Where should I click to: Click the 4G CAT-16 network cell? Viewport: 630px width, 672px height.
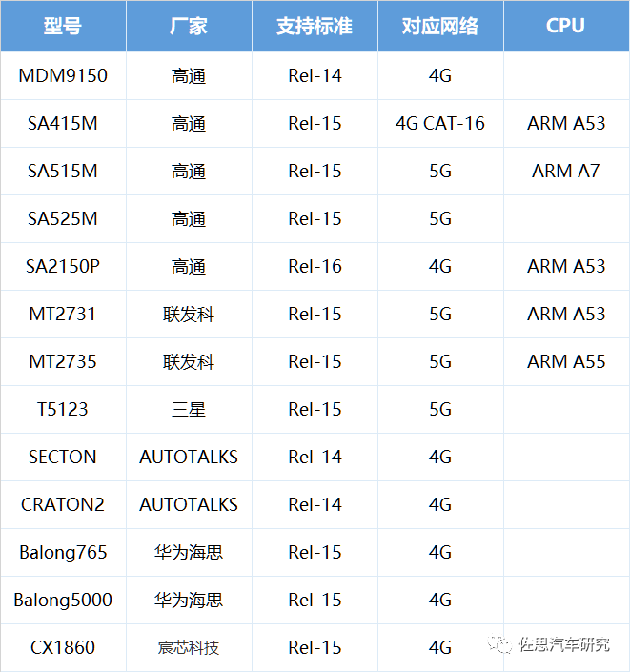pyautogui.click(x=440, y=123)
